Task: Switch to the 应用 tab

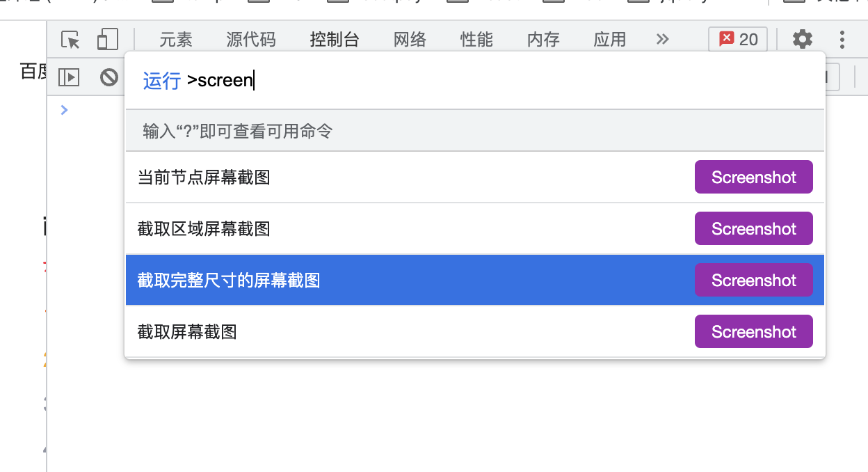Action: coord(610,40)
